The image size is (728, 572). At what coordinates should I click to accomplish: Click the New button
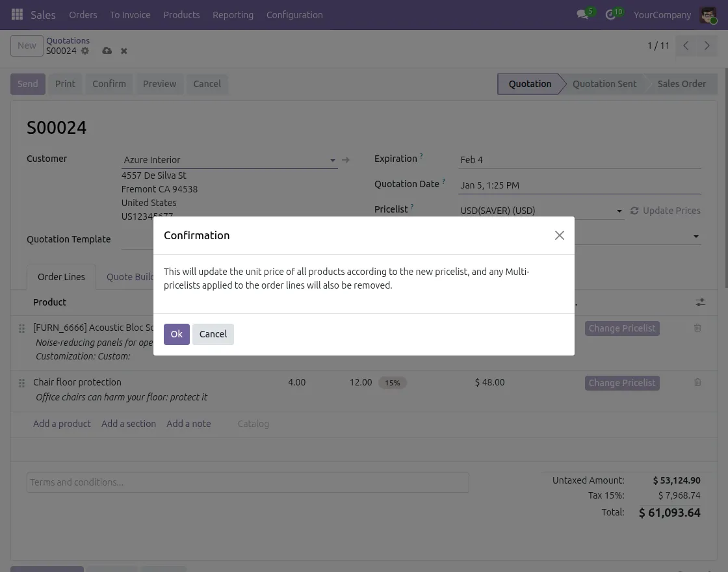coord(27,45)
